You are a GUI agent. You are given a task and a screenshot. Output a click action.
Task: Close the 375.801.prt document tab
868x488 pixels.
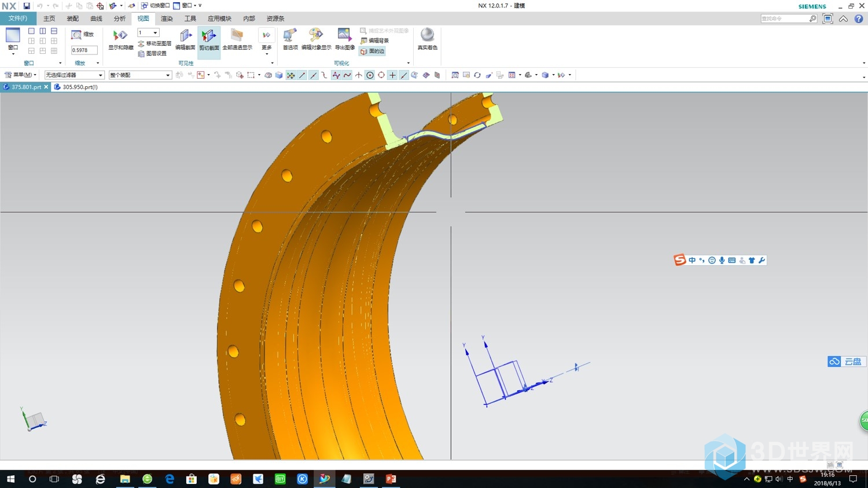click(46, 87)
